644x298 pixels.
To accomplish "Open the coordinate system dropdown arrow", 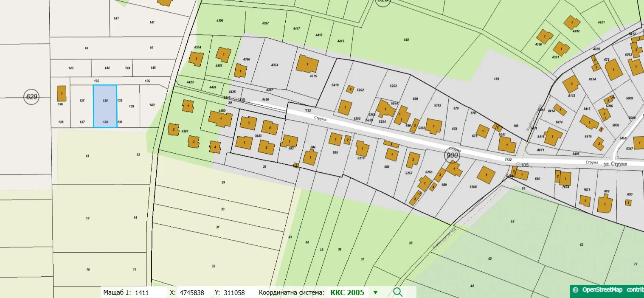I will click(375, 292).
